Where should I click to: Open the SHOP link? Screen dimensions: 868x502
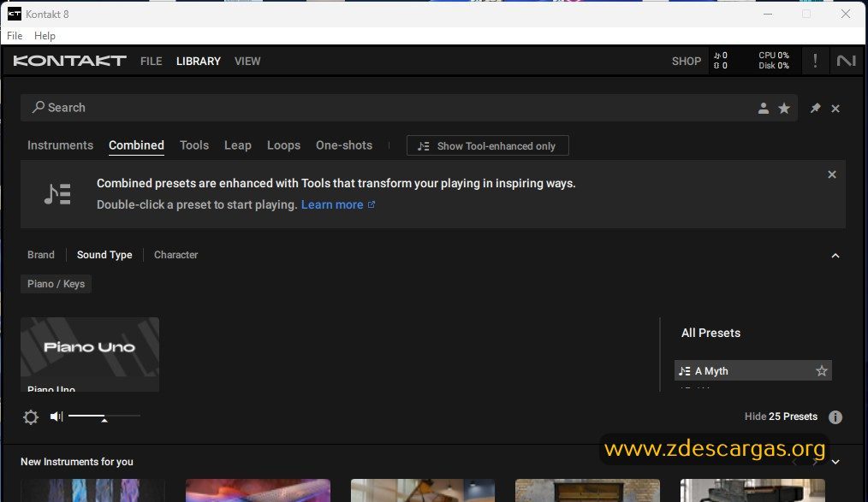(x=687, y=61)
